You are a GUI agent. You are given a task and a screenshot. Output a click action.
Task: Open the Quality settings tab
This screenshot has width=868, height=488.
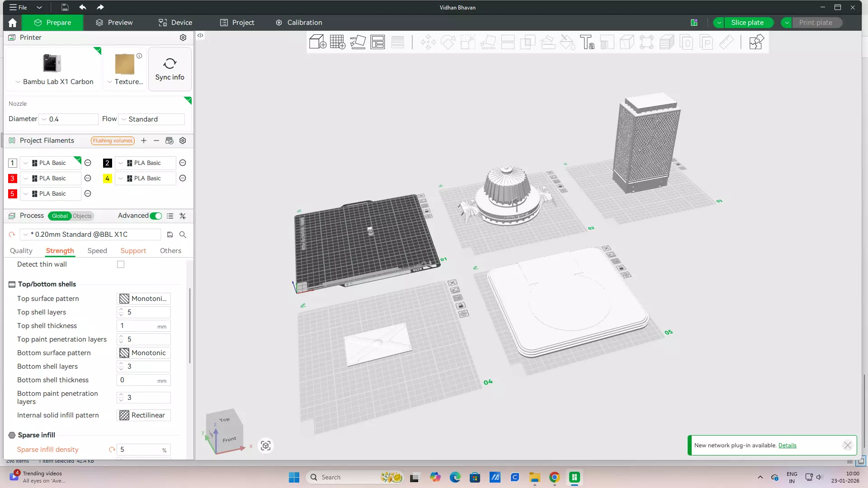[x=21, y=251]
